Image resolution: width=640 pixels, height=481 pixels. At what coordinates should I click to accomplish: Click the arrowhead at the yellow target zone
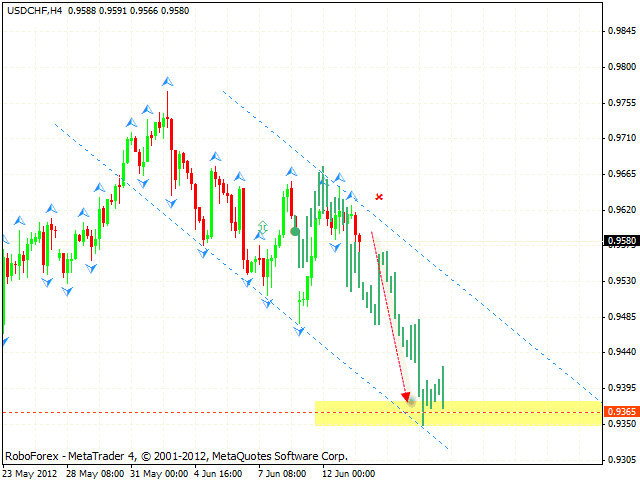pos(406,397)
